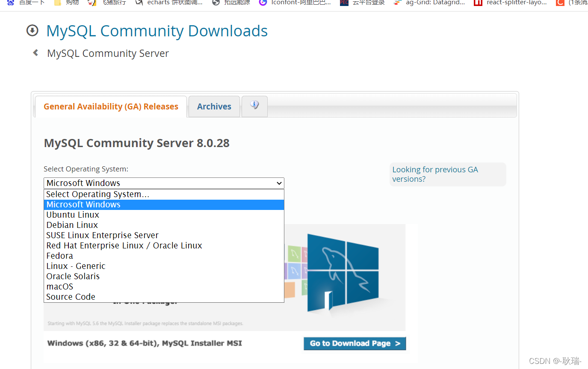Screen dimensions: 588x369
Task: Click the 'MySQL Community Server 8.0.28' heading
Action: coord(137,143)
